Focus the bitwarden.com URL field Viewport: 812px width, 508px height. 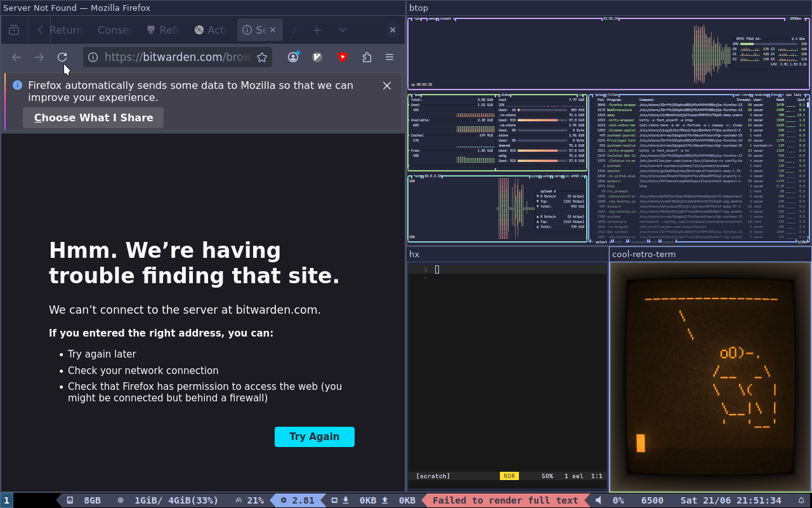(178, 57)
